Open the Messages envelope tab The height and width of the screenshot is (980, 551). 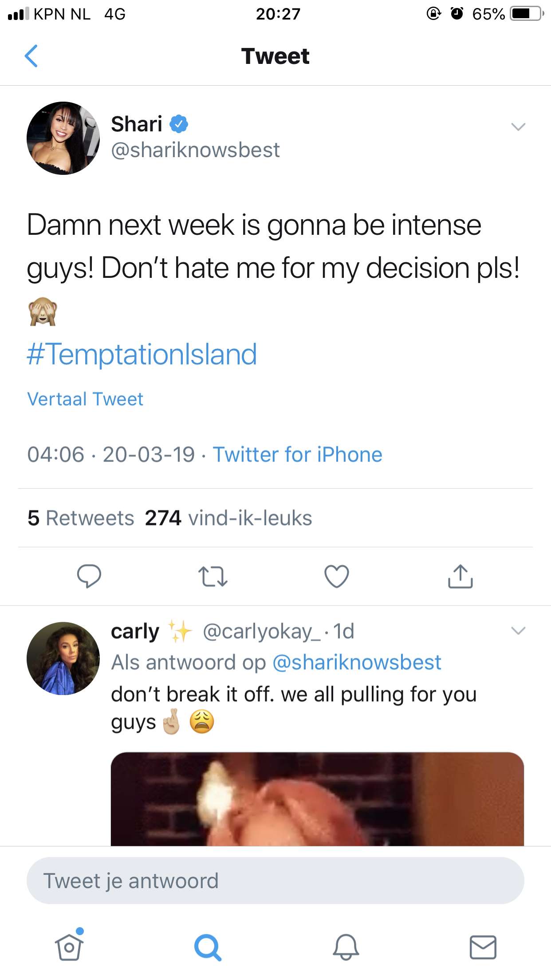pos(483,947)
